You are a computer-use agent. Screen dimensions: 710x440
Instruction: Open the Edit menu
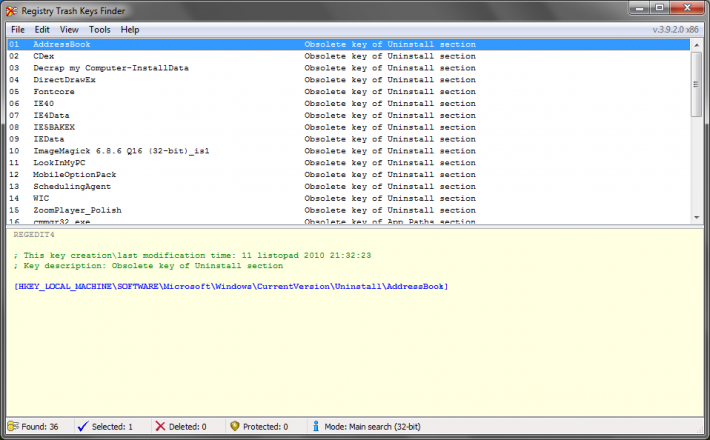[x=42, y=30]
